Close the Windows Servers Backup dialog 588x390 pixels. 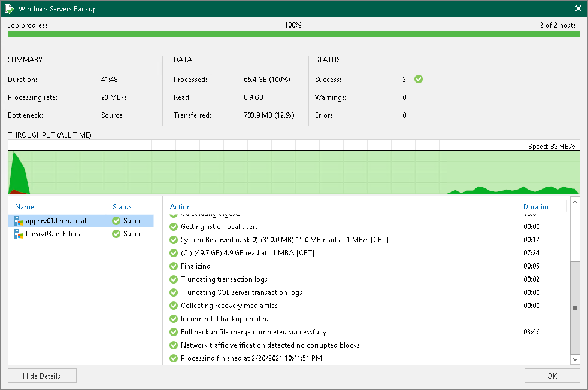click(578, 8)
